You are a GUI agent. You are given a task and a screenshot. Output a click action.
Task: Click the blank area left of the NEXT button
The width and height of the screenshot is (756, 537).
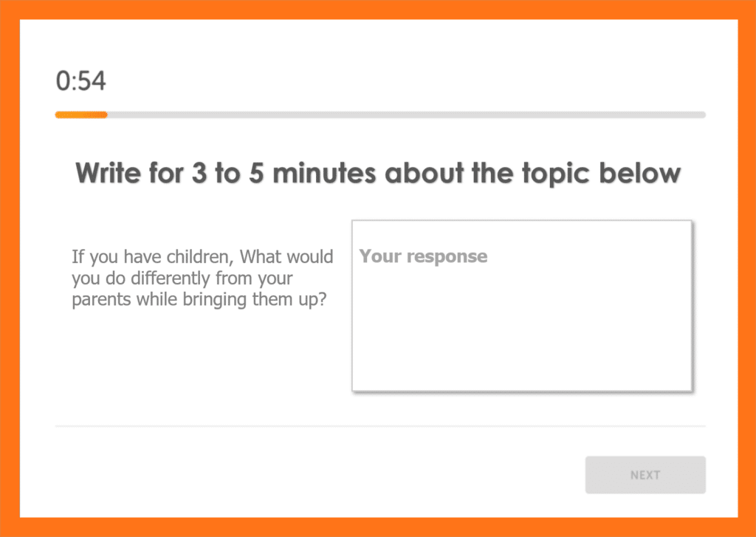pos(318,475)
